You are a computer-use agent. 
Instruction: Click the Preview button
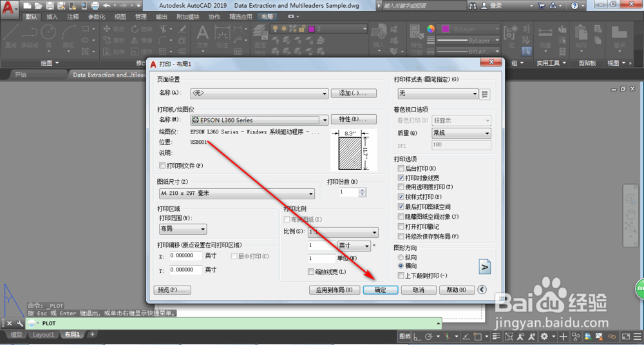[x=172, y=290]
